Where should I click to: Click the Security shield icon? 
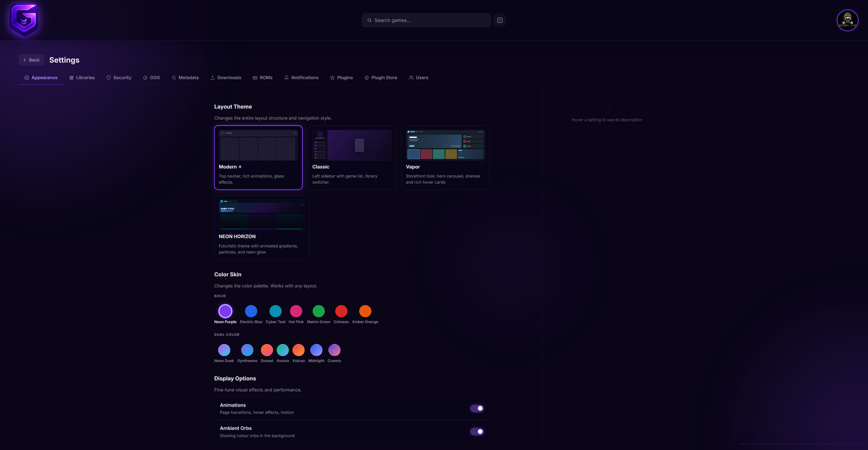(x=108, y=78)
